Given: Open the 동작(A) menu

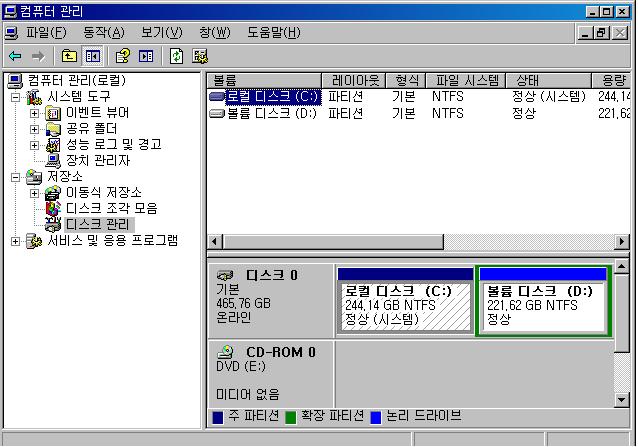Looking at the screenshot, I should [x=103, y=33].
